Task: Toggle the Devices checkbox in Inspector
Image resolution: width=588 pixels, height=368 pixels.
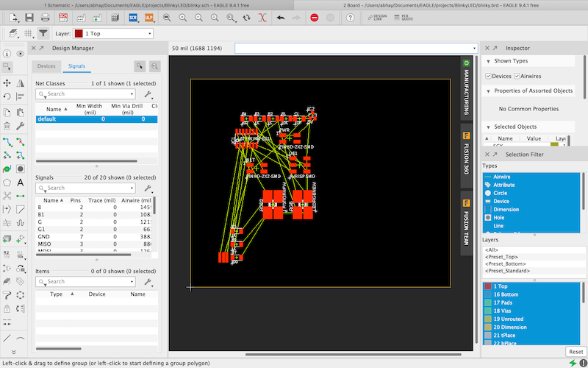Action: [489, 76]
